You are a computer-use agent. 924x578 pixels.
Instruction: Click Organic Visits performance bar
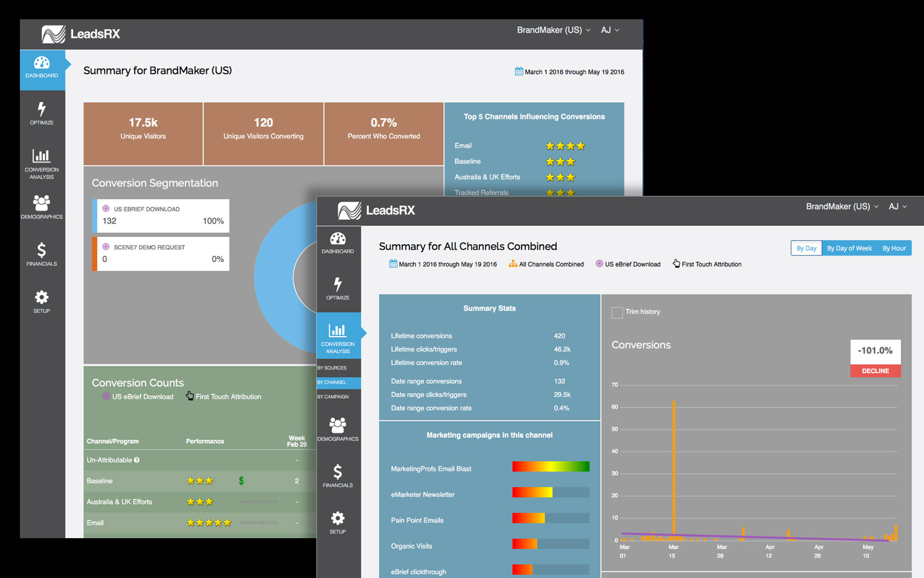(551, 544)
